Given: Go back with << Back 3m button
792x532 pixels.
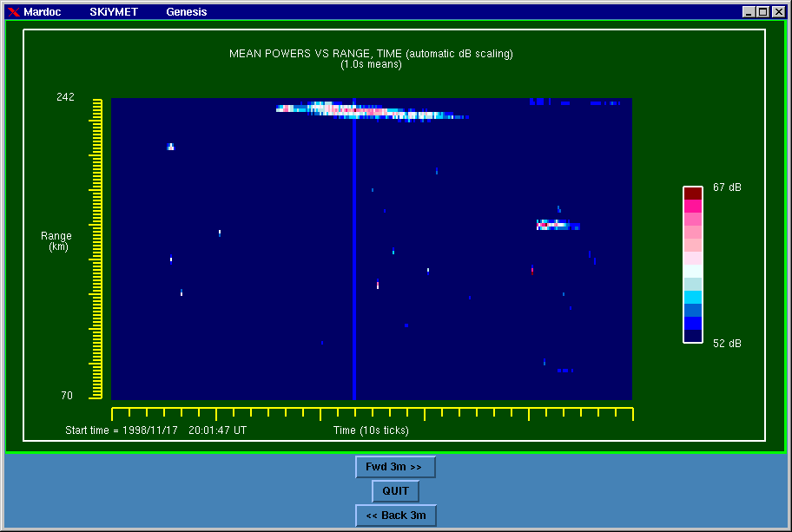Looking at the screenshot, I should point(395,516).
